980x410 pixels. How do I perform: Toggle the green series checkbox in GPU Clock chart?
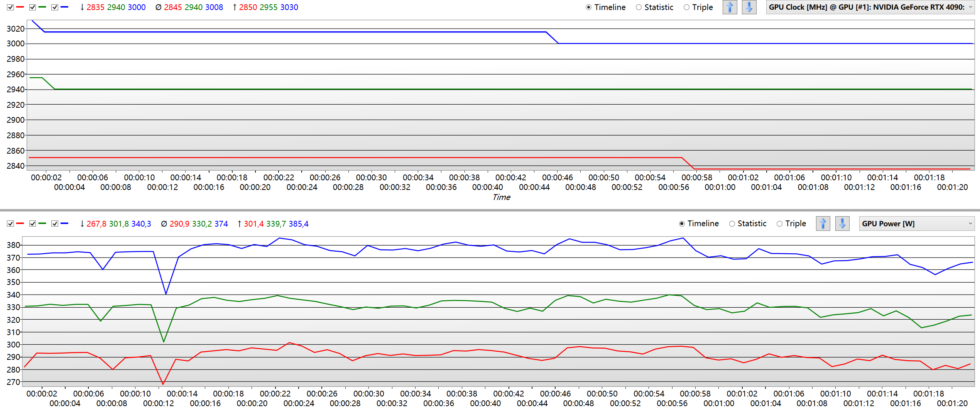pos(33,7)
